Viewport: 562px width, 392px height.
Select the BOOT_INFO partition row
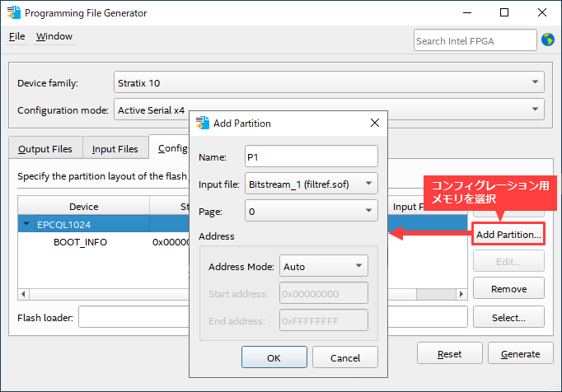(x=80, y=242)
